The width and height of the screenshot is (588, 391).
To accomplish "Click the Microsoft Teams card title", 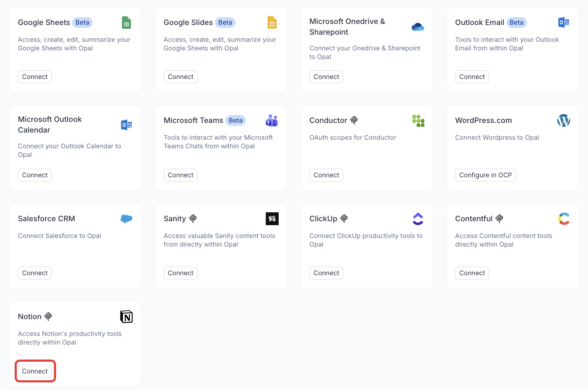I will [x=193, y=120].
